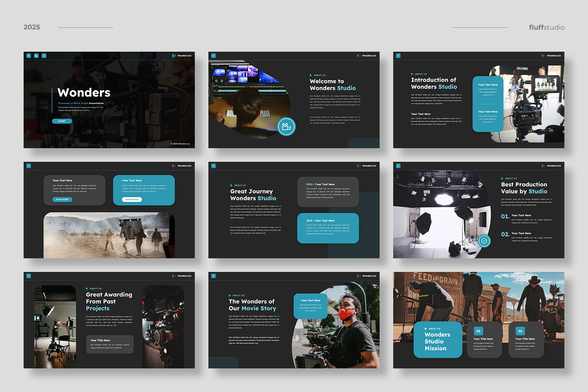Image resolution: width=588 pixels, height=392 pixels.
Task: Click the 01 number badge on the Mission slide
Action: [478, 331]
